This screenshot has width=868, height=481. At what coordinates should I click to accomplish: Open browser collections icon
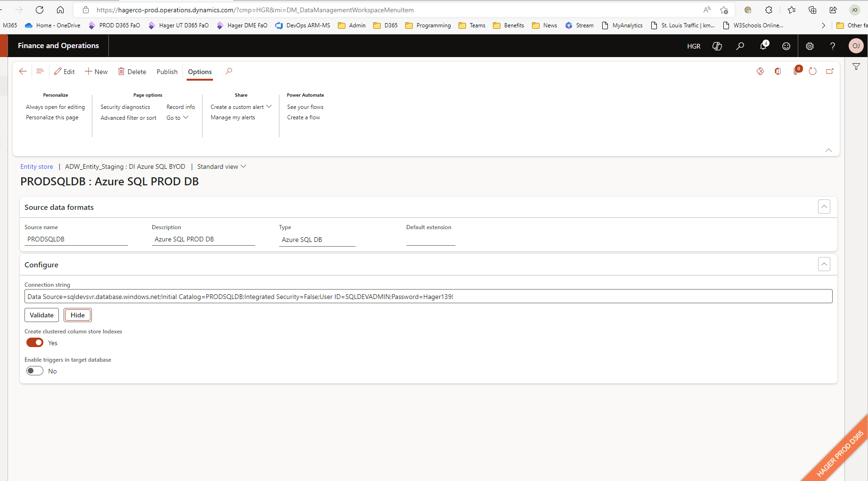click(x=812, y=10)
